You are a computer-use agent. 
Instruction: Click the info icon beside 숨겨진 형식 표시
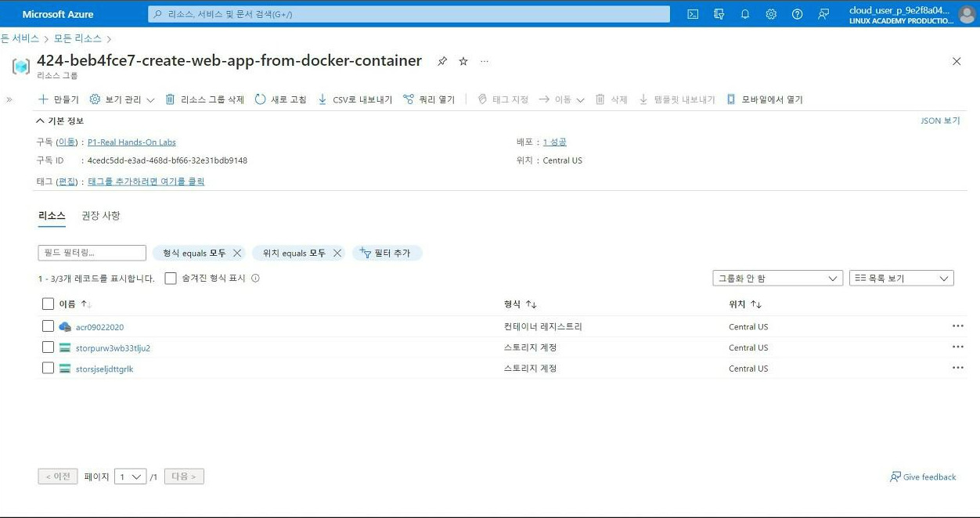[x=255, y=279]
